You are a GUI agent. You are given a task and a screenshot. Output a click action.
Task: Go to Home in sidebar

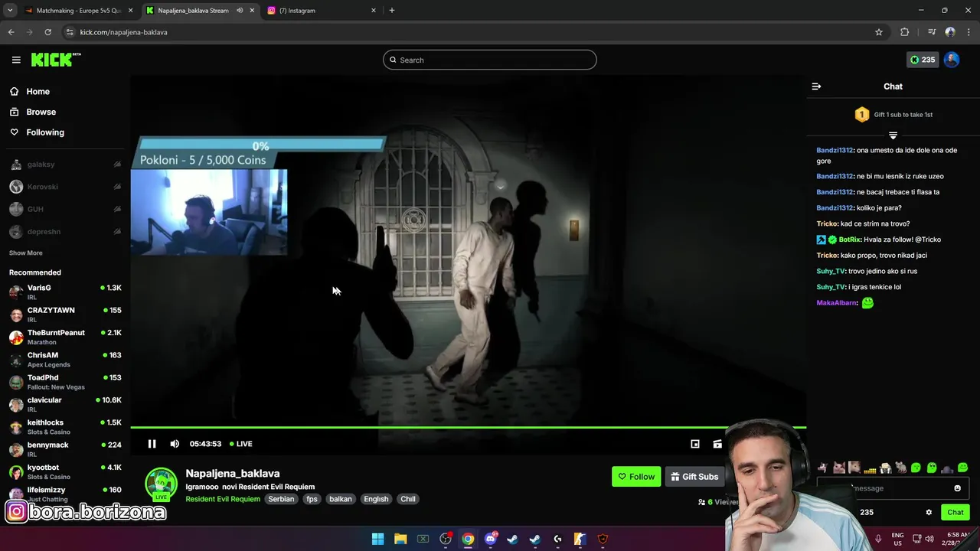38,91
